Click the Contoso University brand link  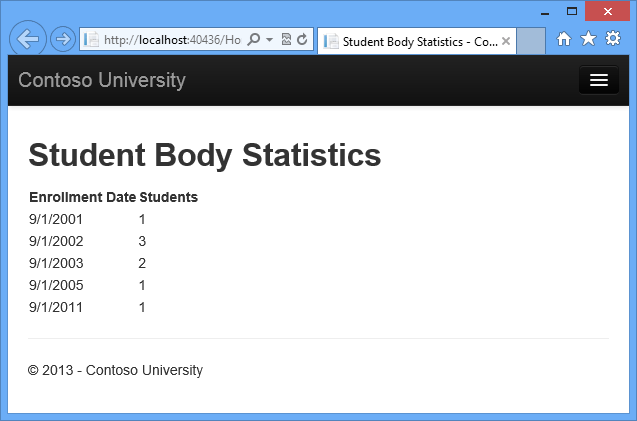[102, 80]
